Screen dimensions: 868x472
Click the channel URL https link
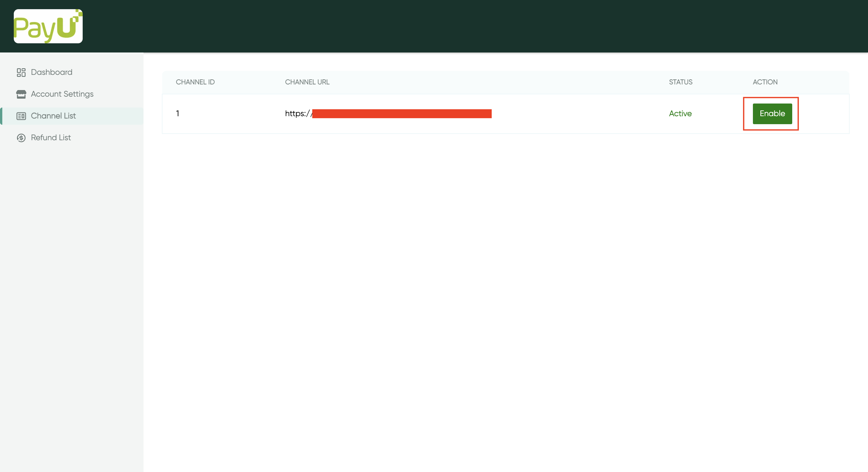(298, 114)
